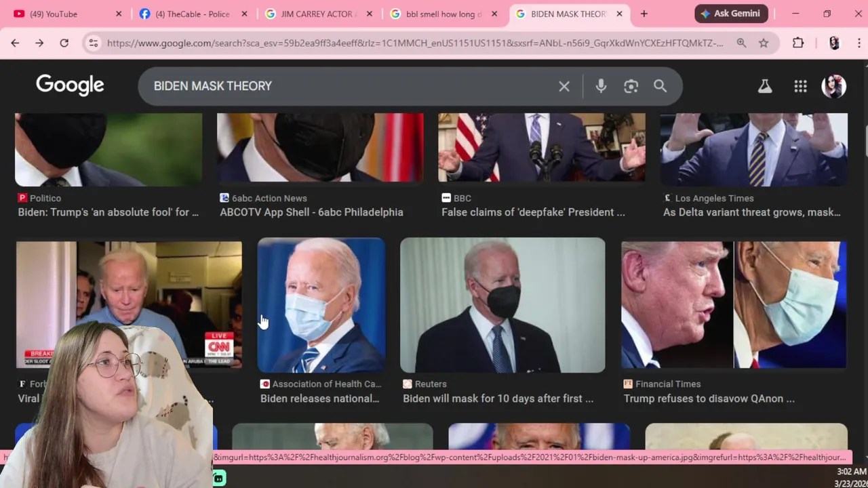868x488 pixels.
Task: Click the Ask Gemini button
Action: click(731, 14)
